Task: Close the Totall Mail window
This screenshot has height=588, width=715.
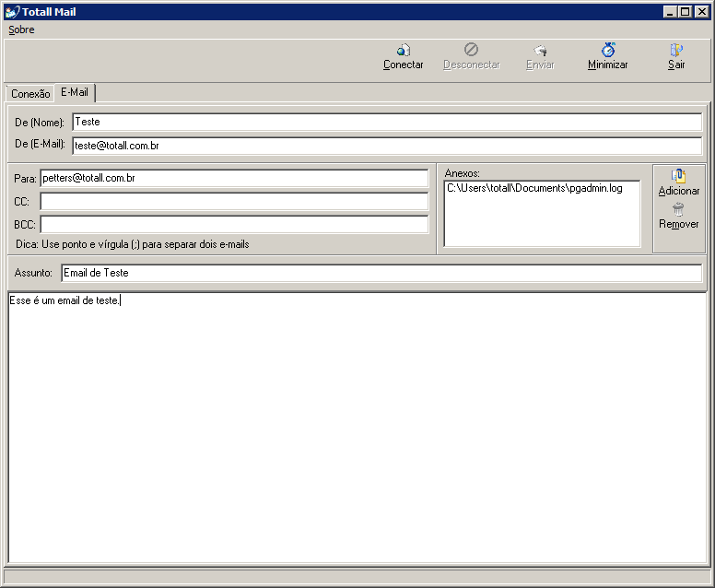Action: (x=702, y=12)
